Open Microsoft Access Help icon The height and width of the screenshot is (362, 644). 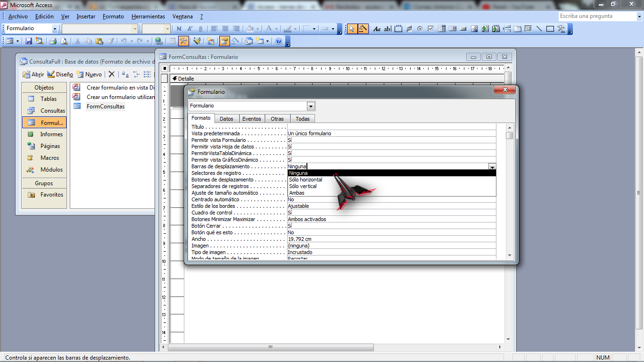point(279,41)
